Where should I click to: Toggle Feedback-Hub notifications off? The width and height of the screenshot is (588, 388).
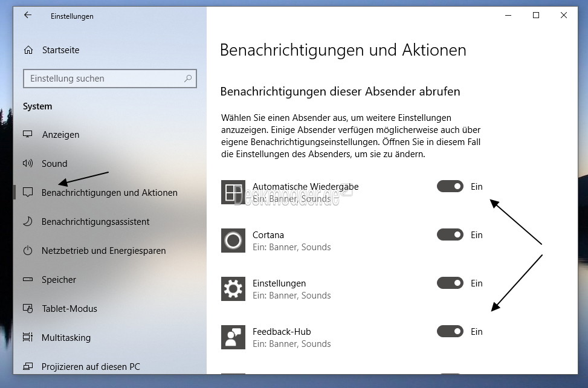click(450, 331)
